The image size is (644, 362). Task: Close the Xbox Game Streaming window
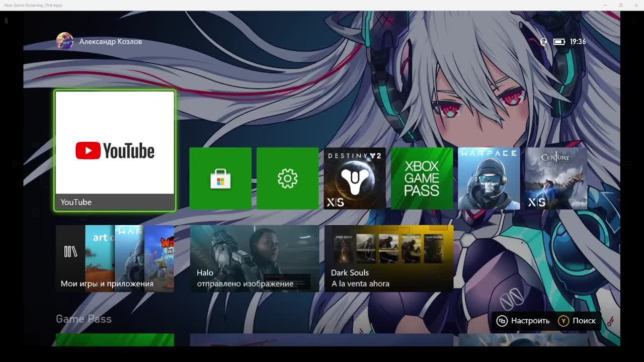636,5
